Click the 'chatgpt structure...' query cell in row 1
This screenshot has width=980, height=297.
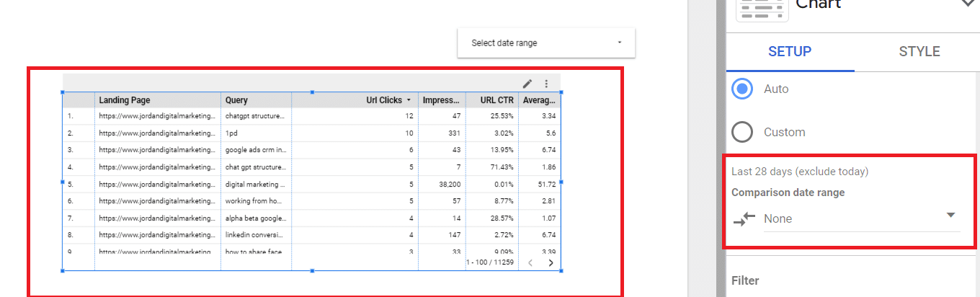tap(254, 115)
